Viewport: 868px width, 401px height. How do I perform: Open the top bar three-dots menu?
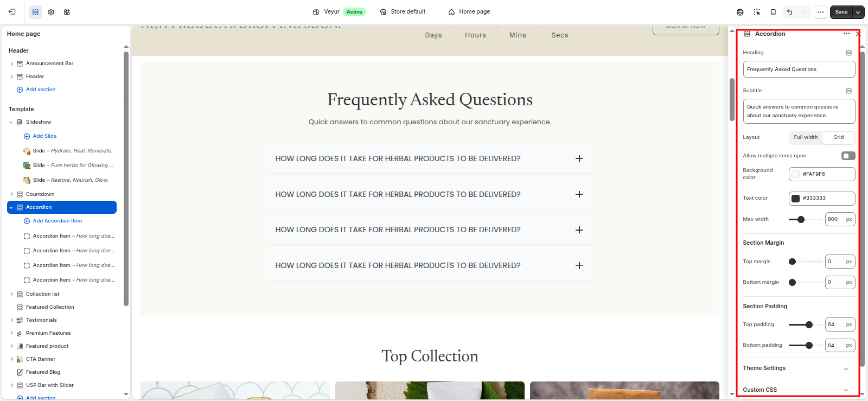click(820, 12)
